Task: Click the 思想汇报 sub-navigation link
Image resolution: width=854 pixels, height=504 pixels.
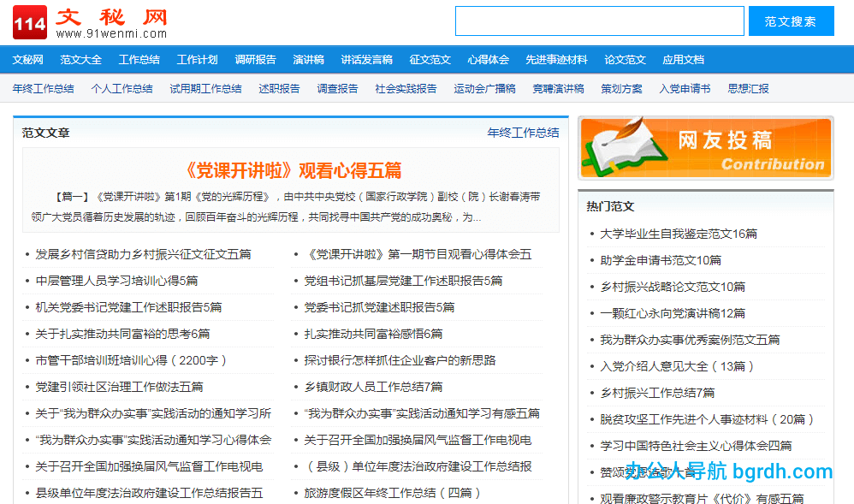Action: coord(748,89)
